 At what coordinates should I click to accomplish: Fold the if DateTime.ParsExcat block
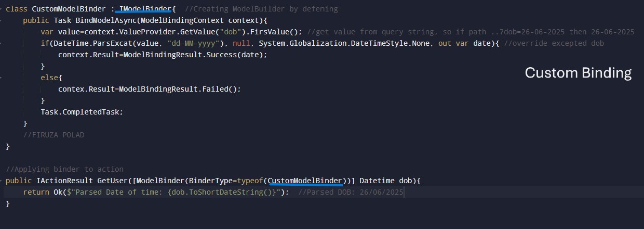point(2,43)
